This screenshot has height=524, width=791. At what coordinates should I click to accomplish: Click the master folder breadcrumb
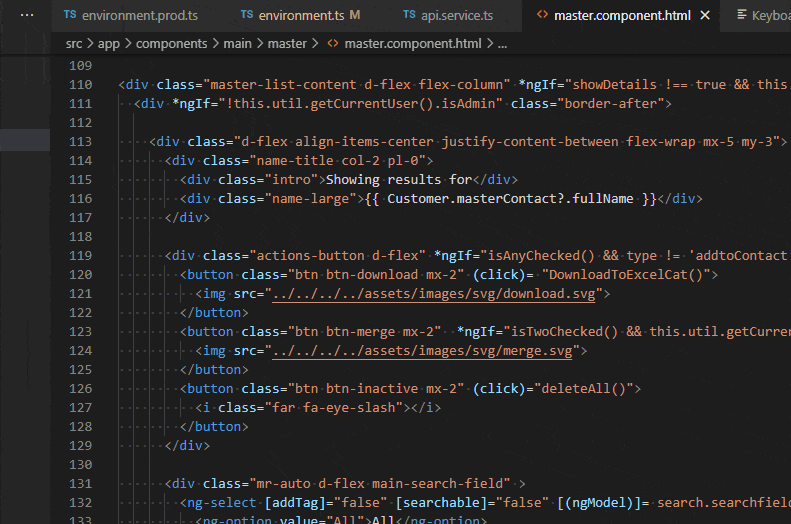click(x=287, y=44)
